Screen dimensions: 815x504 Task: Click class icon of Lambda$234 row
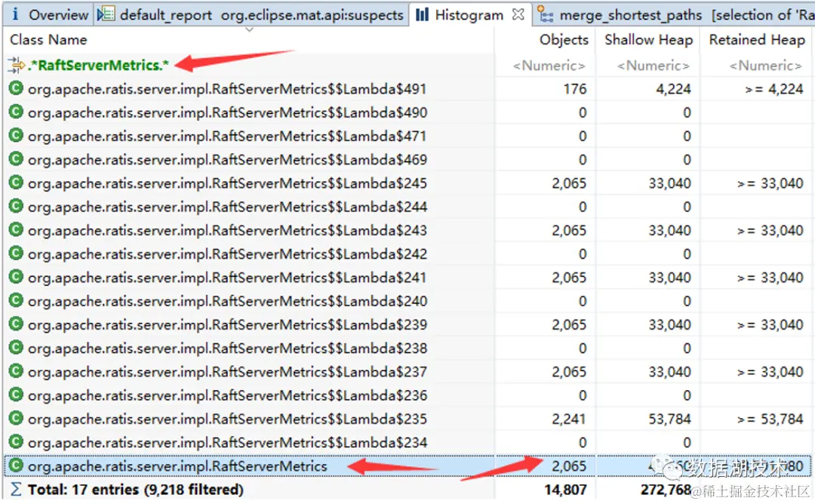[16, 441]
